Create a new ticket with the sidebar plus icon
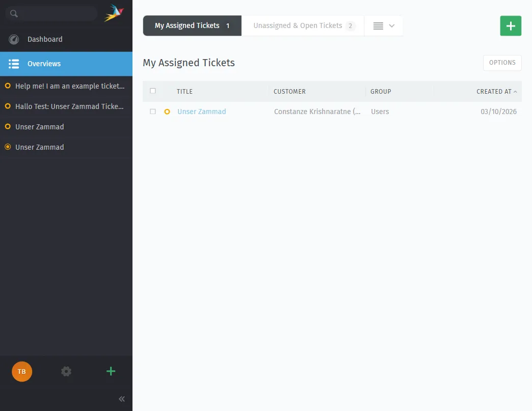Viewport: 532px width, 411px height. pyautogui.click(x=111, y=371)
